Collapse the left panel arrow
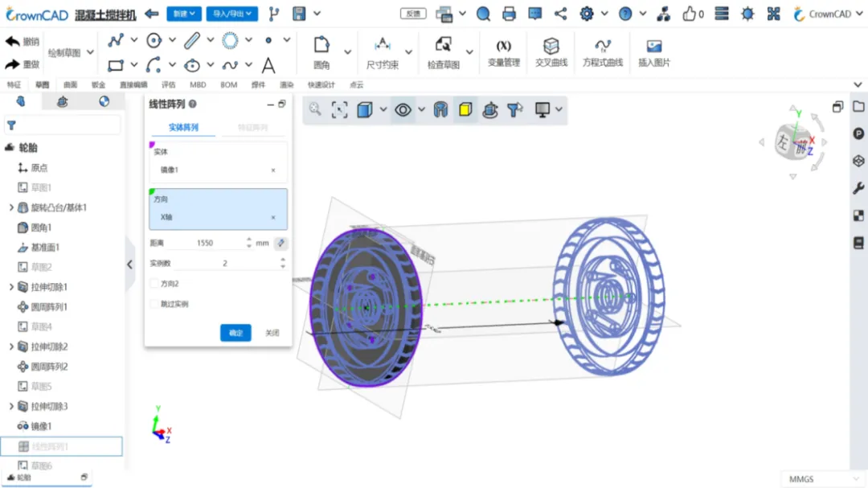Screen dimensions: 868x488 (129, 265)
